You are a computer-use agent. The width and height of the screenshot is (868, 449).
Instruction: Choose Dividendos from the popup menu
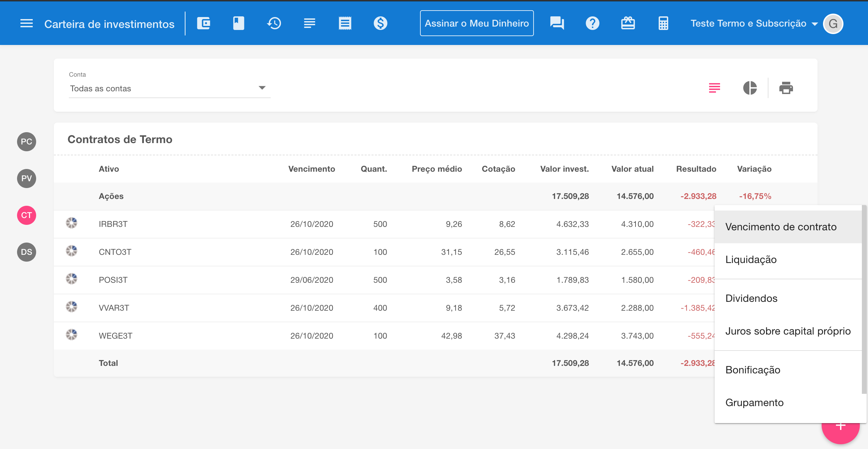point(751,298)
